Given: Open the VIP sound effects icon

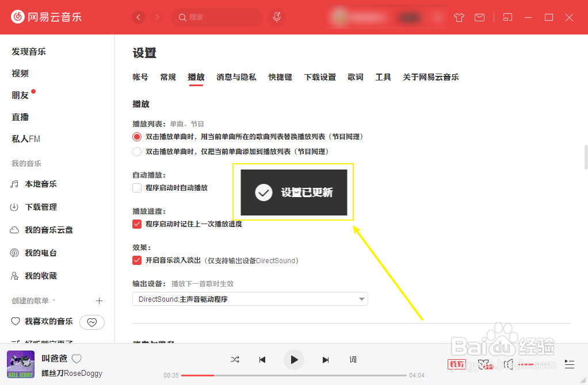Looking at the screenshot, I should pyautogui.click(x=485, y=364).
